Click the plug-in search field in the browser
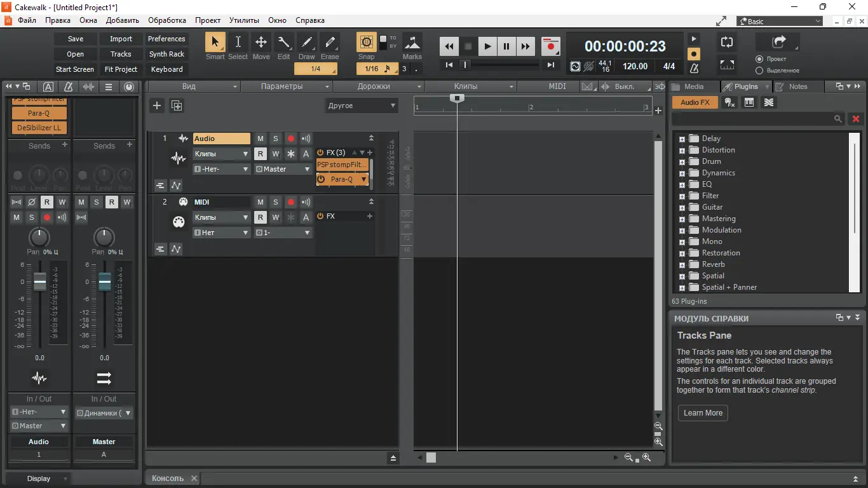 pyautogui.click(x=759, y=119)
